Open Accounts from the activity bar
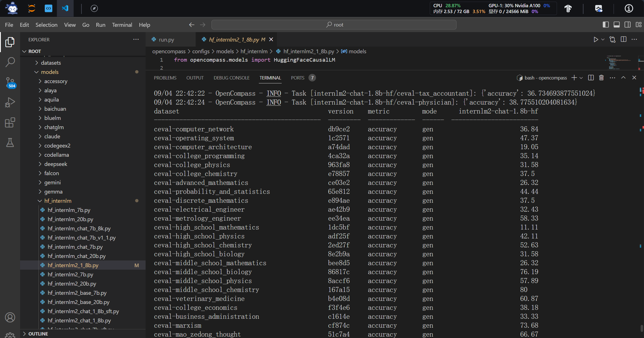The image size is (644, 338). 10,317
